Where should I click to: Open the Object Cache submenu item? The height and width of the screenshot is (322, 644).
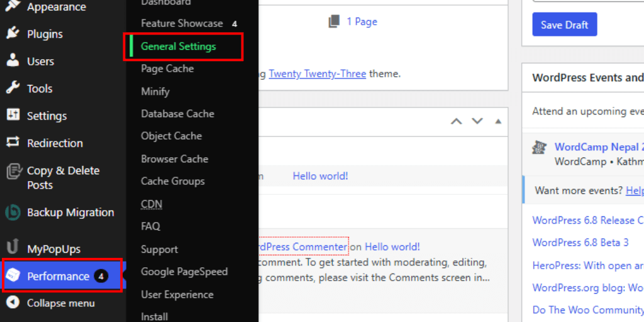coord(171,136)
